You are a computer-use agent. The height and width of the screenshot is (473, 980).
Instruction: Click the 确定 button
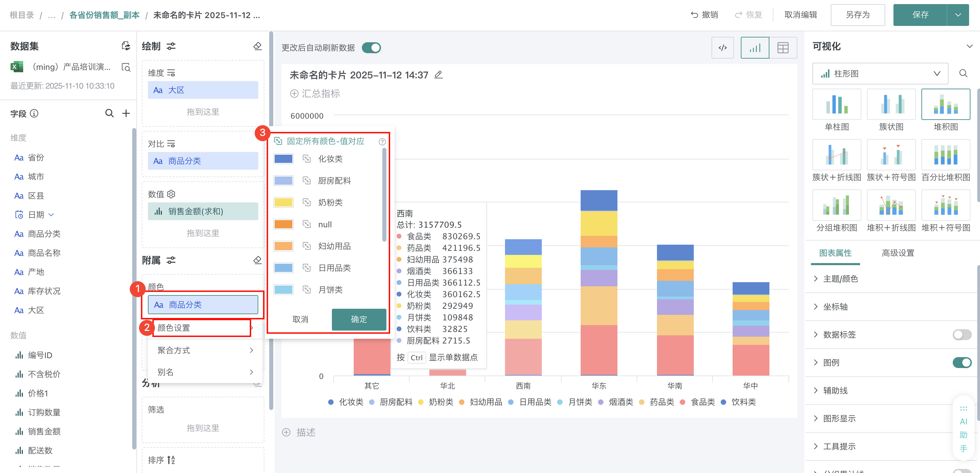(x=359, y=319)
